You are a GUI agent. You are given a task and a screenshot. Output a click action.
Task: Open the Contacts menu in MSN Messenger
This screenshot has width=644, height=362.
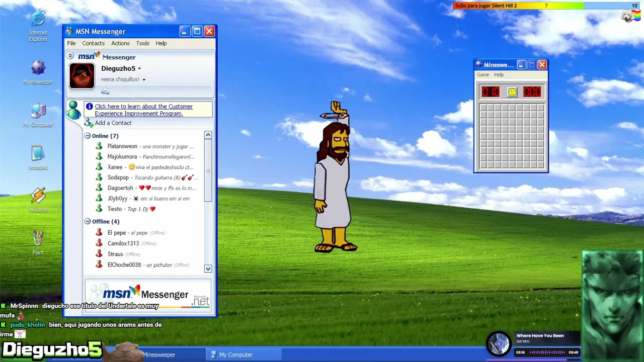(x=94, y=43)
